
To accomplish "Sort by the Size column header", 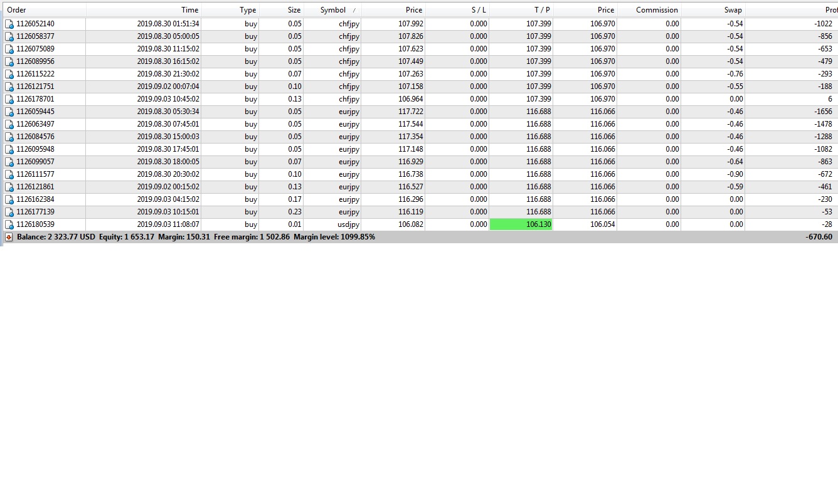I will (282, 10).
